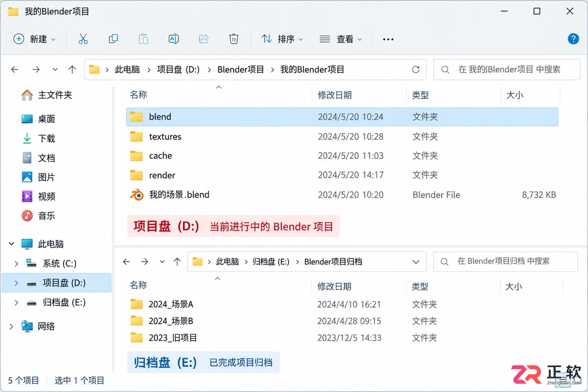Sort upper list by 大小 column
This screenshot has width=588, height=392.
point(515,95)
